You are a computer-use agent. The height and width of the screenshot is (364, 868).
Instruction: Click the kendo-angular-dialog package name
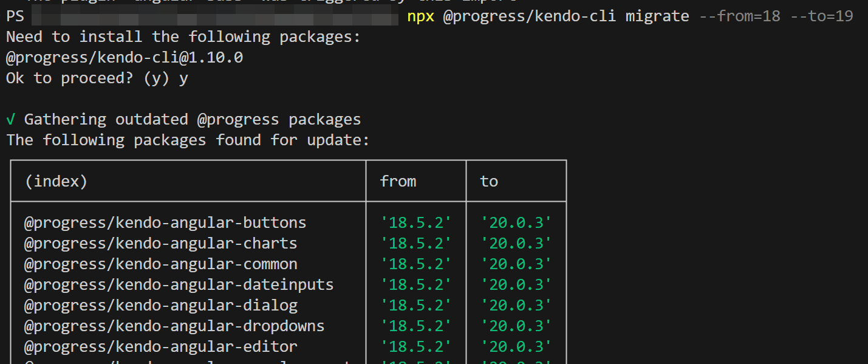(x=160, y=306)
